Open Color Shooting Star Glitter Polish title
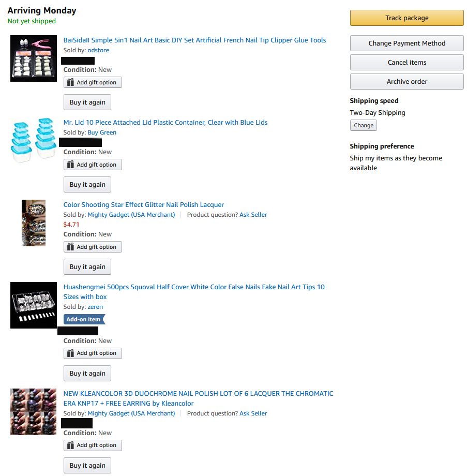This screenshot has width=467, height=476. [x=144, y=205]
